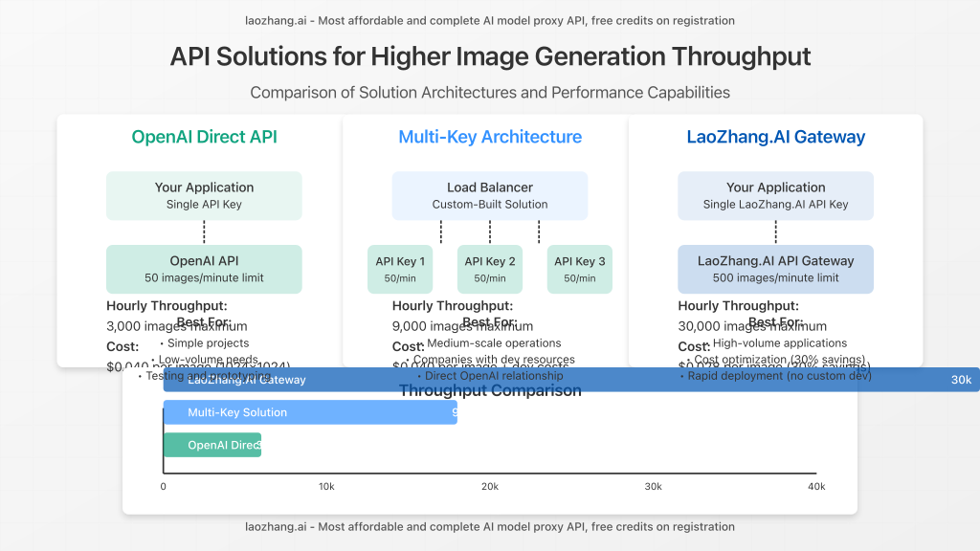Click 'Hourly Throughput:' under OpenAI Direct API

[167, 305]
